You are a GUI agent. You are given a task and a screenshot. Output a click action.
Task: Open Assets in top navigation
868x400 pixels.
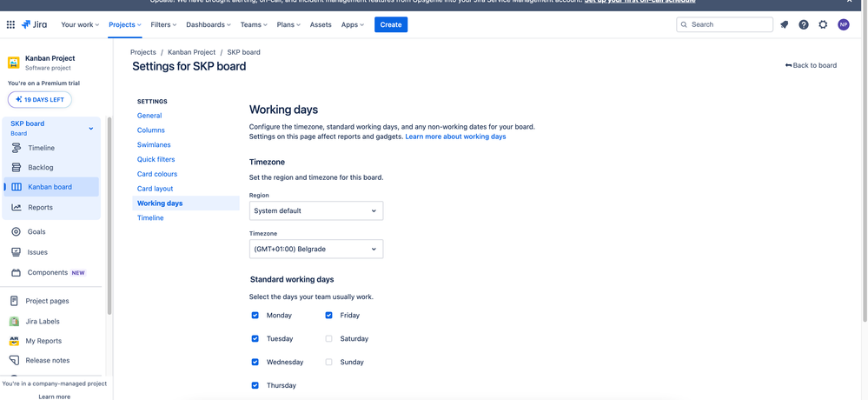pyautogui.click(x=321, y=24)
